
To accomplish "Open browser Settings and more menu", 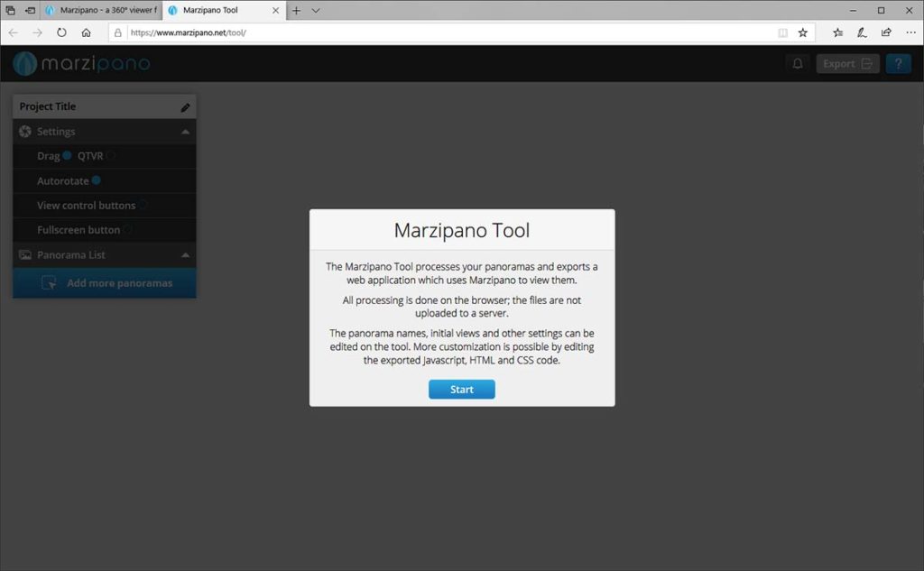I will [x=910, y=32].
